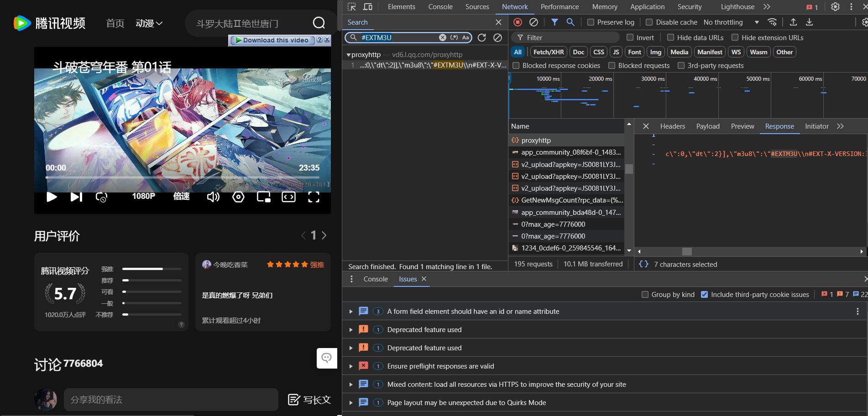Clear network log icon

533,22
